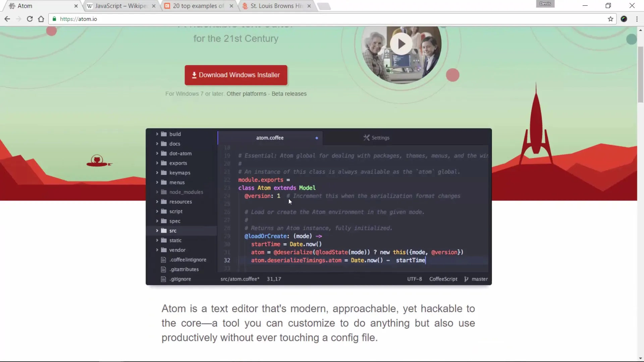Close the 20 top examples tab

(x=231, y=6)
